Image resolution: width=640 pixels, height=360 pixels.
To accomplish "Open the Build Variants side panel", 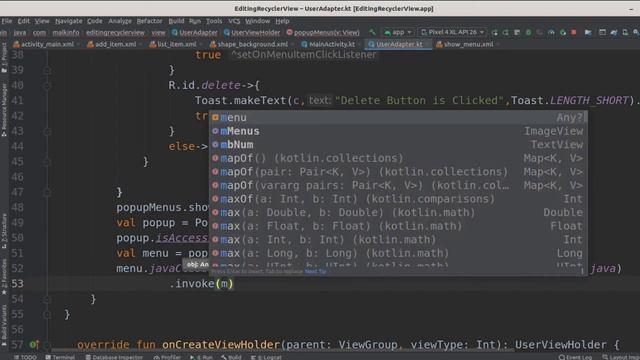I will click(x=4, y=325).
